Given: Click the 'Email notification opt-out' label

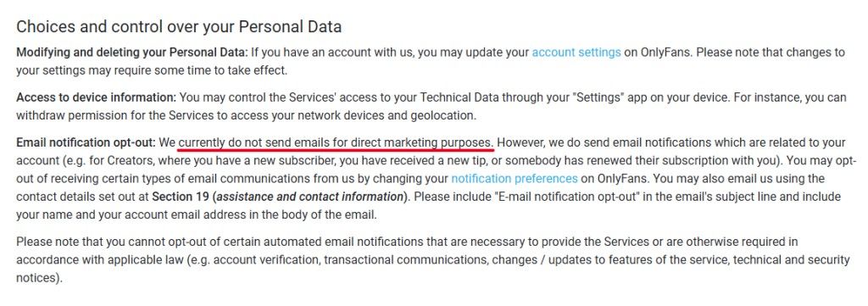Looking at the screenshot, I should 86,142.
